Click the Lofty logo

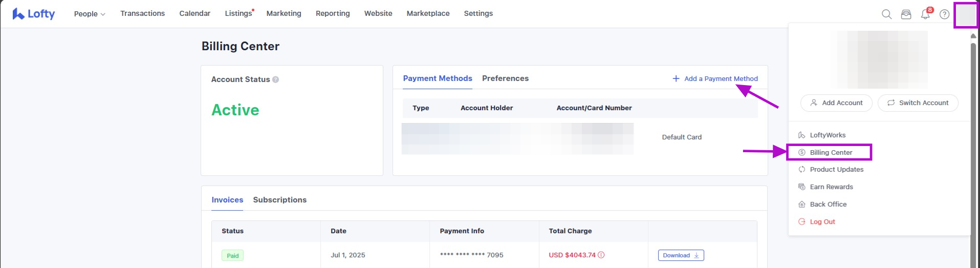34,14
